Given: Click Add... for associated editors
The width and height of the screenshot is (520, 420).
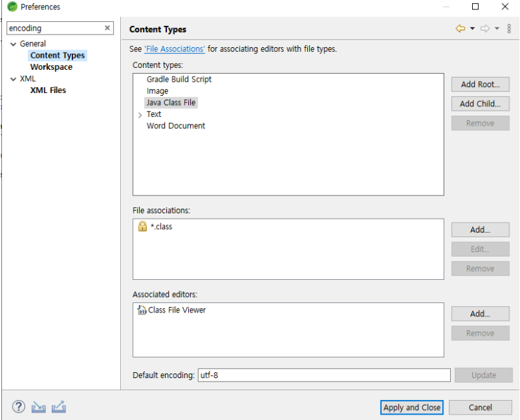Looking at the screenshot, I should [480, 314].
